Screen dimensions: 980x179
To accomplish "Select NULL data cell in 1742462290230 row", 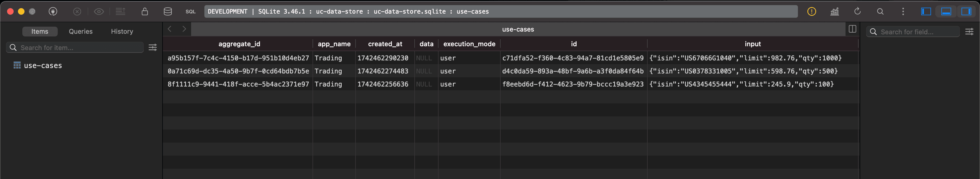I will coord(426,58).
